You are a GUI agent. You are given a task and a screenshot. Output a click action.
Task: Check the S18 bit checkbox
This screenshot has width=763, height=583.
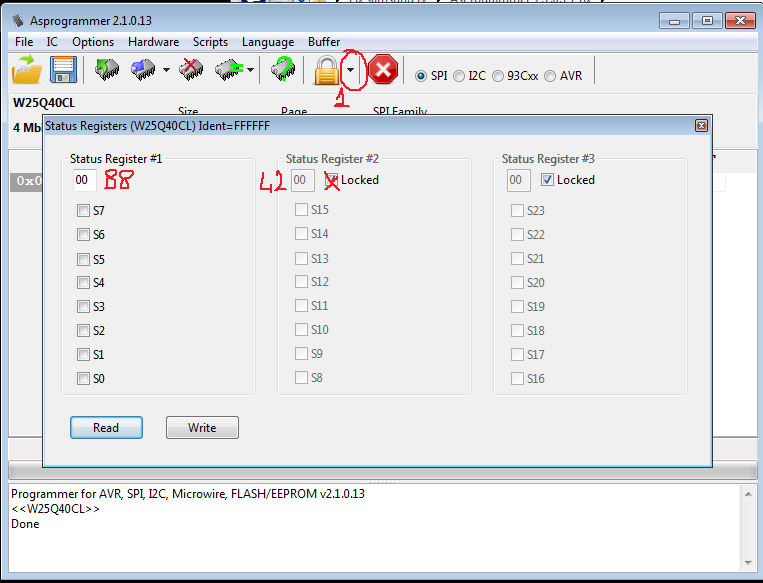[517, 330]
